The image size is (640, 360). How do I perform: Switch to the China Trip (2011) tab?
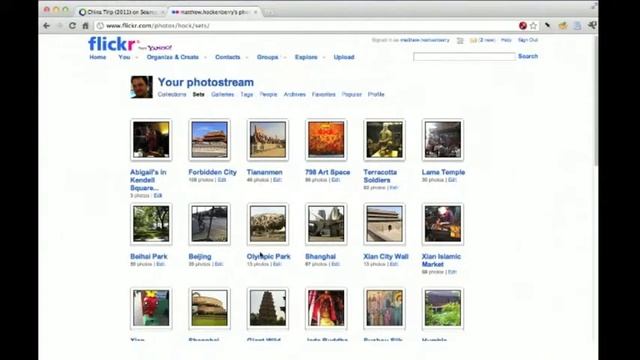point(121,12)
